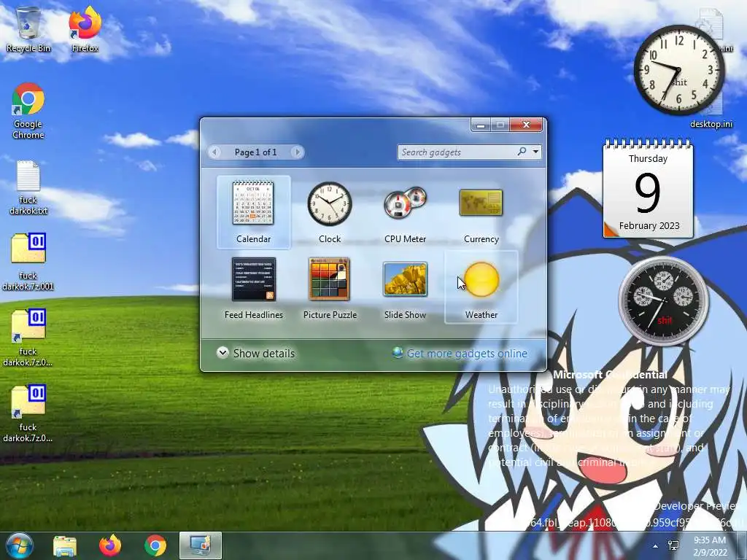Open Windows Explorer from the taskbar
747x560 pixels.
tap(65, 545)
